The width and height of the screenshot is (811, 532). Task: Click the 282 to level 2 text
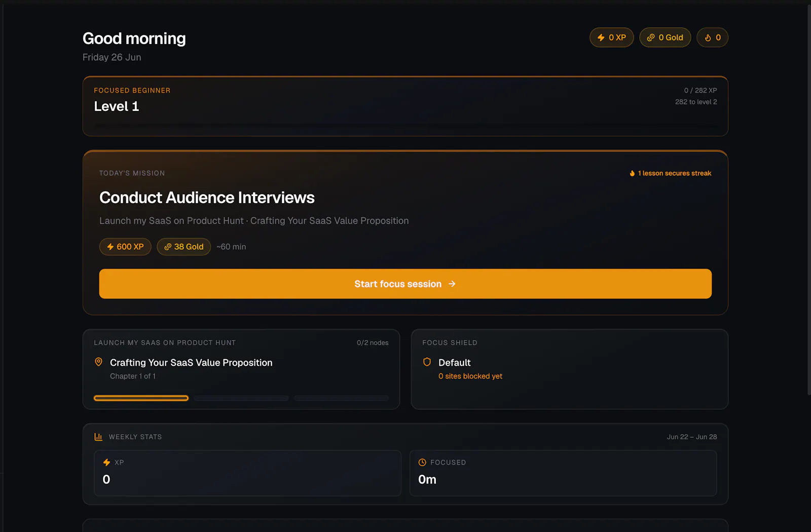point(696,102)
